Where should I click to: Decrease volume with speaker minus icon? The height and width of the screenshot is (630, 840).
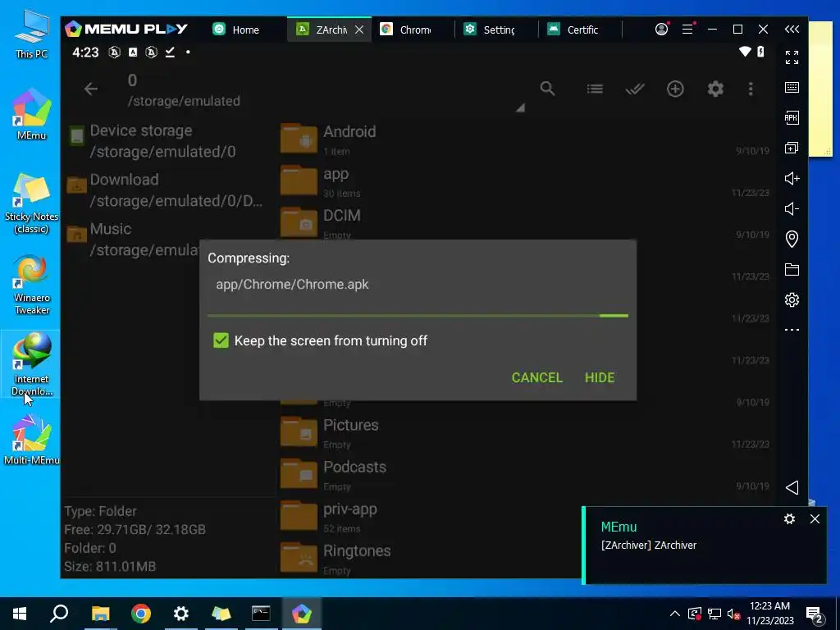point(792,208)
